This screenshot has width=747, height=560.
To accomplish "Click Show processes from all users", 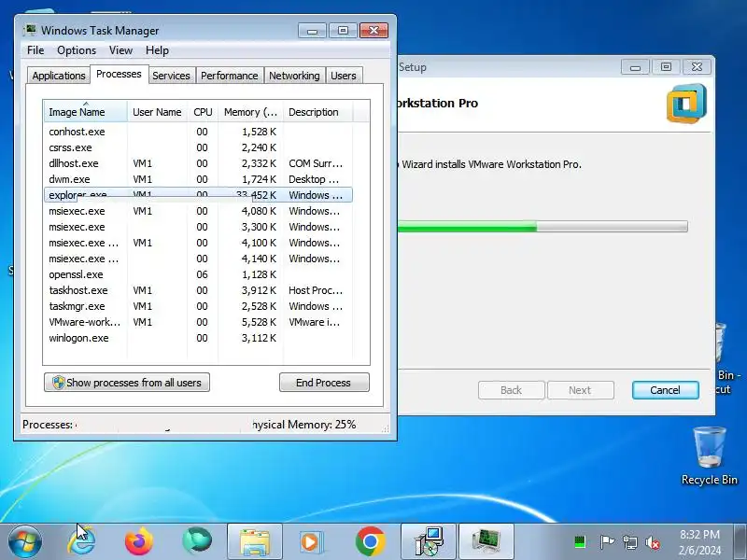I will (127, 383).
